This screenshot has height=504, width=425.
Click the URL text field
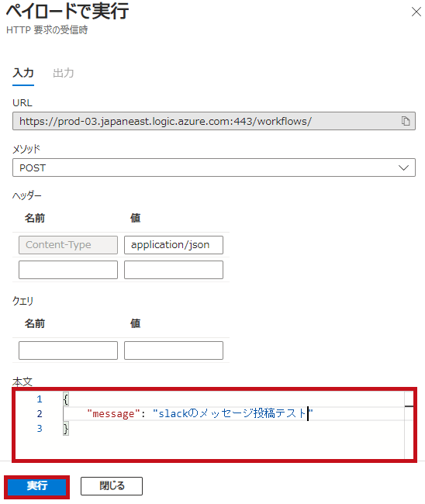(214, 121)
